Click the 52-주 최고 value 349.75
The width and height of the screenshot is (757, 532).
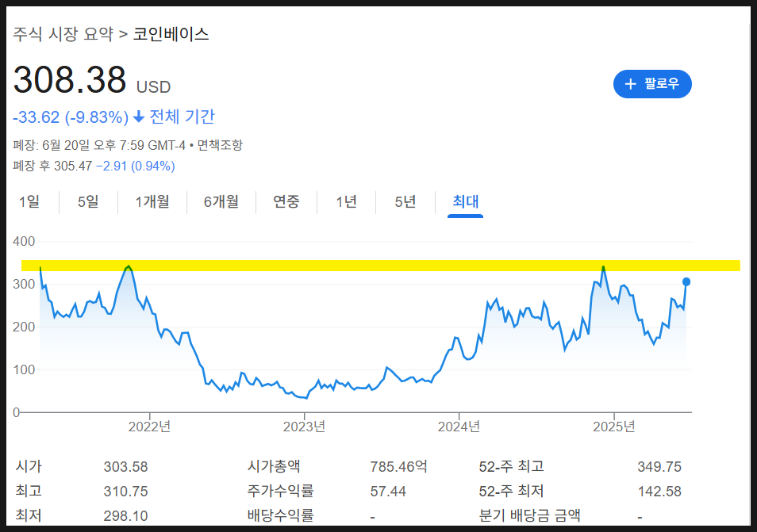[x=659, y=467]
